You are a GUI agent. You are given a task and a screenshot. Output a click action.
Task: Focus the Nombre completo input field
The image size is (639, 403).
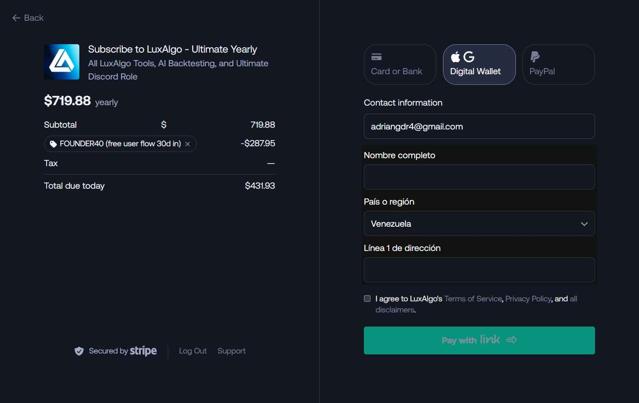[479, 177]
